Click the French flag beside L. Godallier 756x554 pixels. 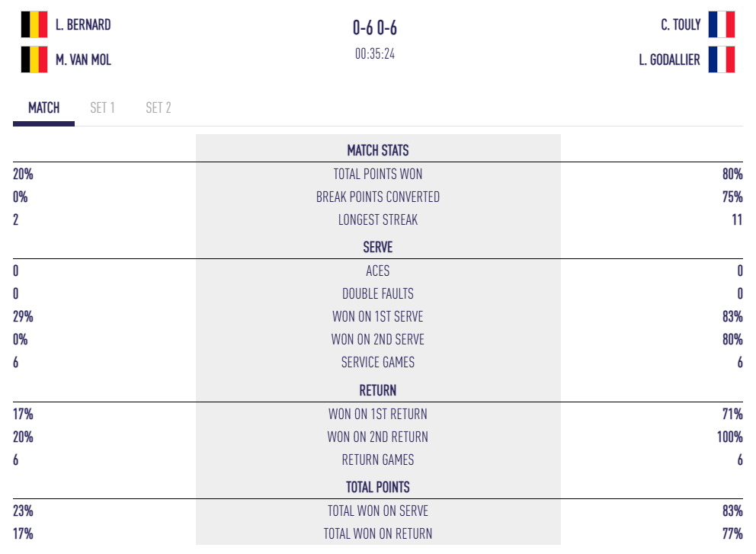(721, 59)
